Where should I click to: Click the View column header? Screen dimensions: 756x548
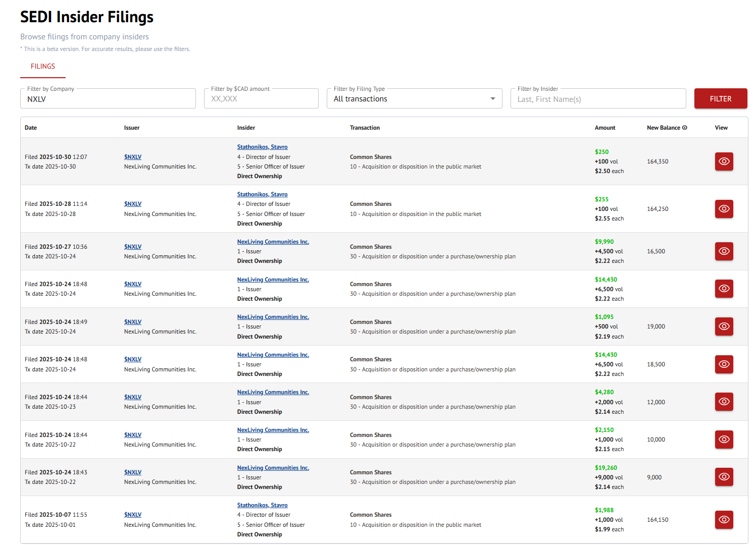[x=721, y=128]
